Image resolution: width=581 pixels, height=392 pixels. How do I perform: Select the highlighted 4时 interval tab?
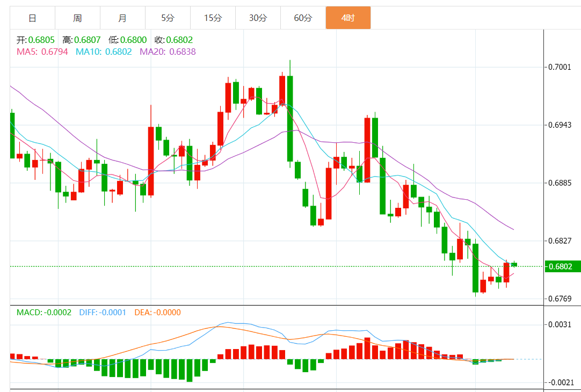(348, 18)
